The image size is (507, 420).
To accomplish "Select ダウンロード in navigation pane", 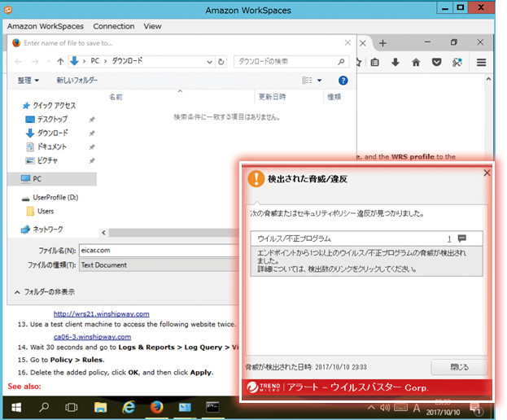I will [x=46, y=133].
